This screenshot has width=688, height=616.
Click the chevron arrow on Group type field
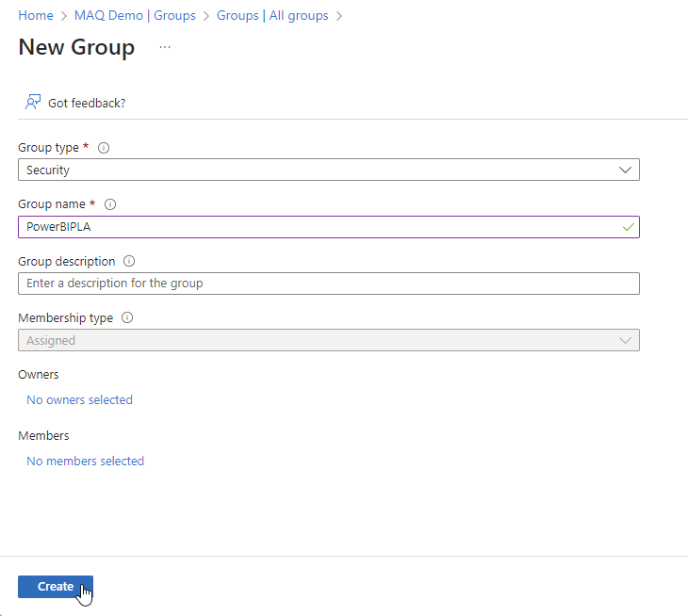(625, 170)
